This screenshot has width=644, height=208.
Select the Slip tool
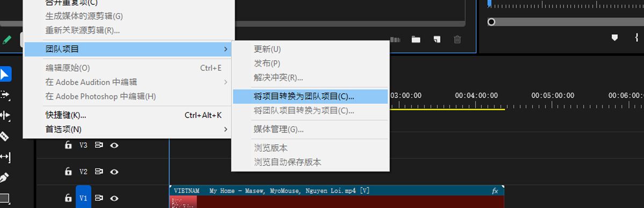(5, 157)
